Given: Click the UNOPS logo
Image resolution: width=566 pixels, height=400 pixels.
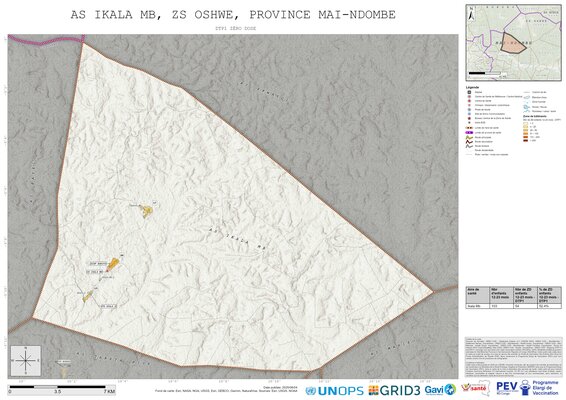Looking at the screenshot, I should (334, 391).
